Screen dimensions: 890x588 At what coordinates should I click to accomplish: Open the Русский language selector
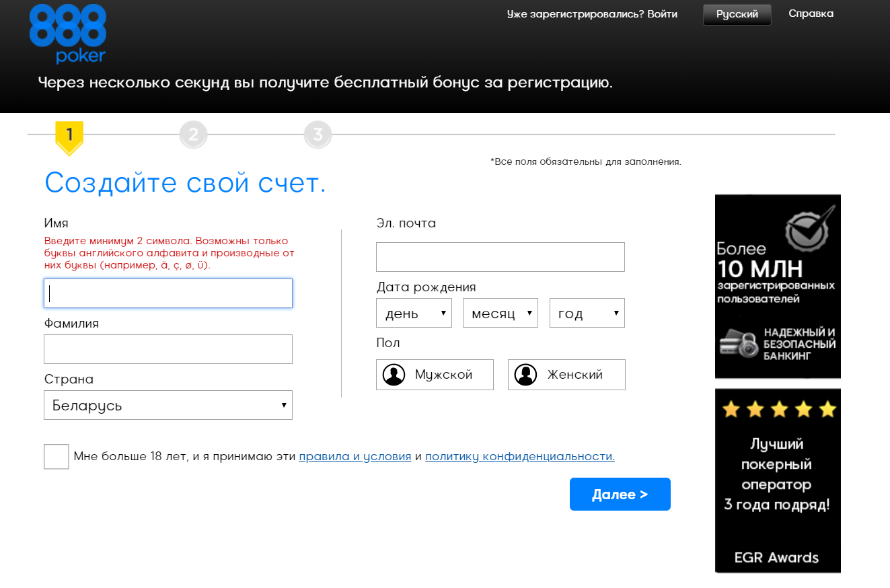pos(737,14)
